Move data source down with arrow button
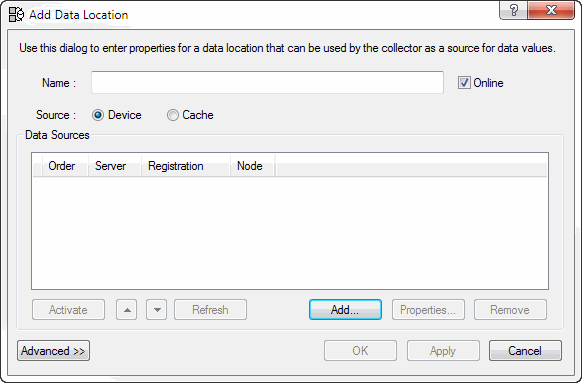The image size is (582, 383). click(x=157, y=310)
